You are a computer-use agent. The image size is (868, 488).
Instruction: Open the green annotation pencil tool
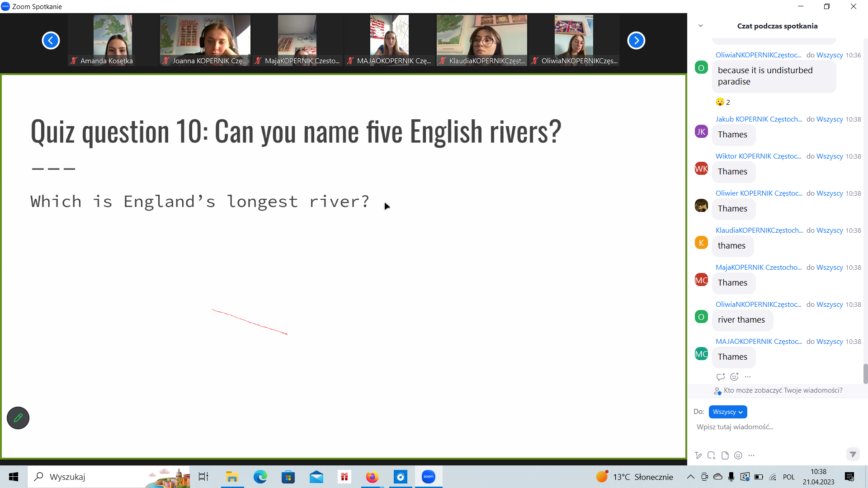(x=18, y=418)
